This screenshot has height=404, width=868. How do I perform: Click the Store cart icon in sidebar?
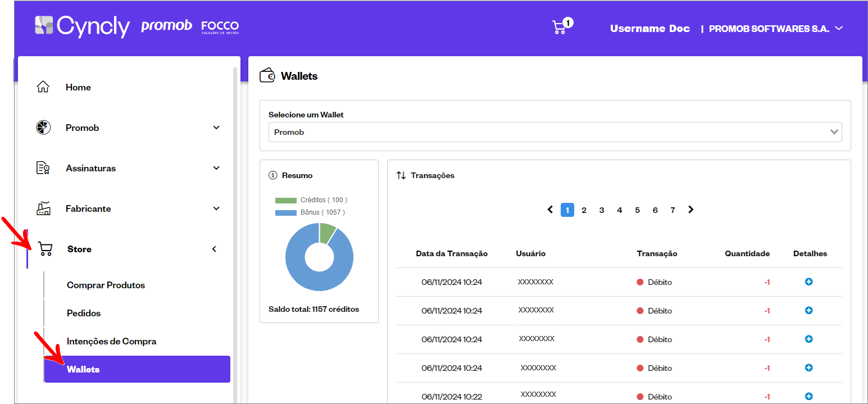click(x=46, y=249)
